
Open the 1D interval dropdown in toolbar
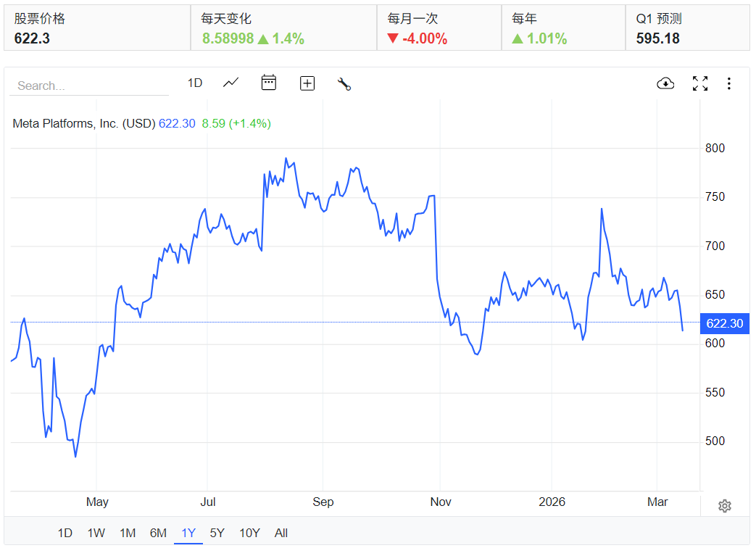(195, 83)
